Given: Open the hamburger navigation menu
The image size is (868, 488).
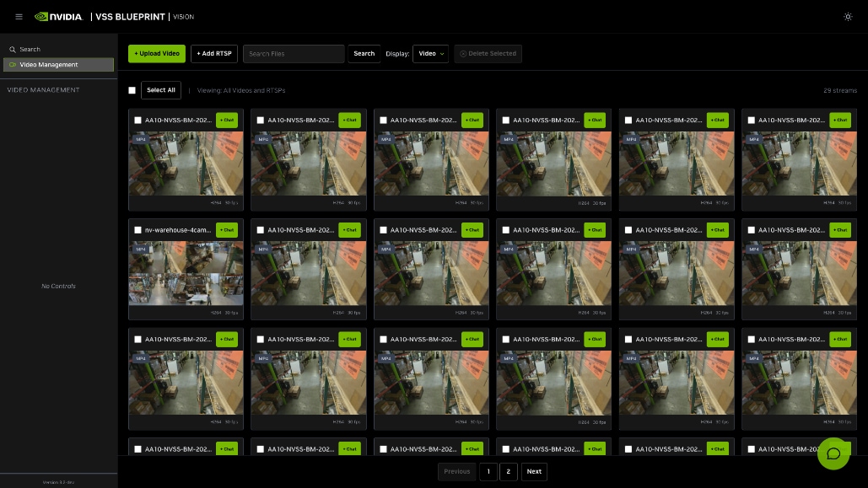Looking at the screenshot, I should click(x=19, y=17).
